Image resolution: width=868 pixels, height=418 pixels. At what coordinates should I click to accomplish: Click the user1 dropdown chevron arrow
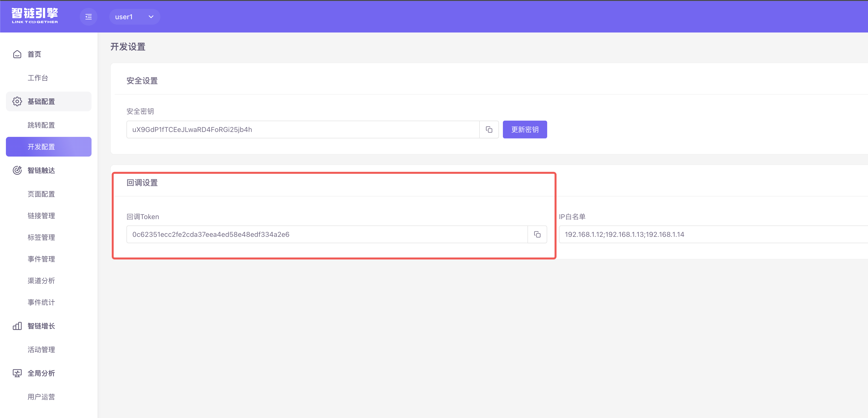151,17
